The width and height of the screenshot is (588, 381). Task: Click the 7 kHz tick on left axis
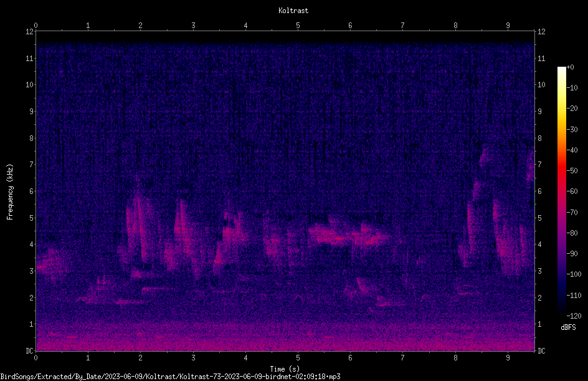point(31,165)
